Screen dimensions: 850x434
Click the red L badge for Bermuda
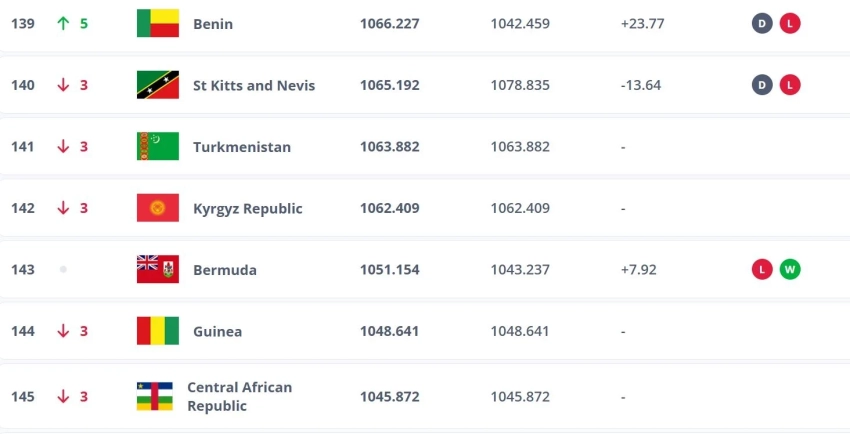pos(762,270)
